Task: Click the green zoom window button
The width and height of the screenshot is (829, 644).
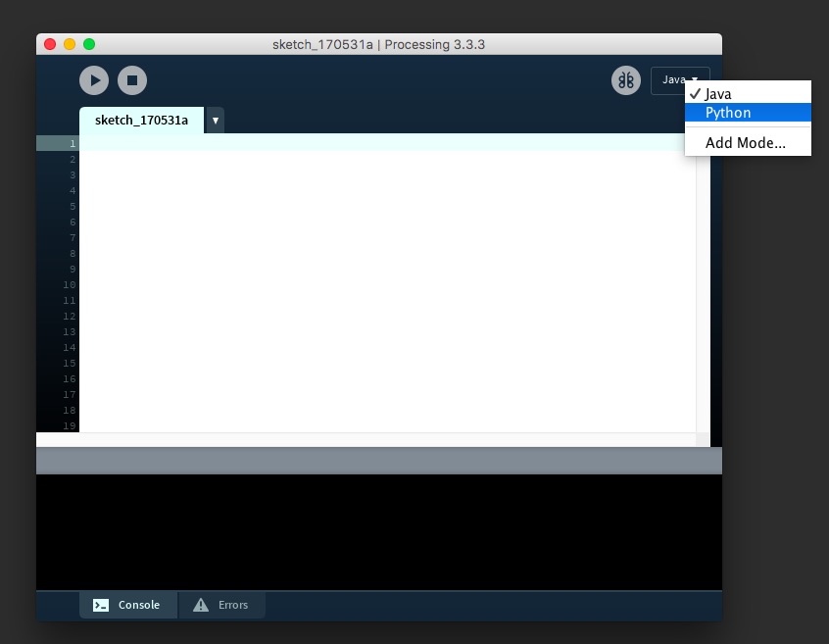Action: click(x=89, y=44)
